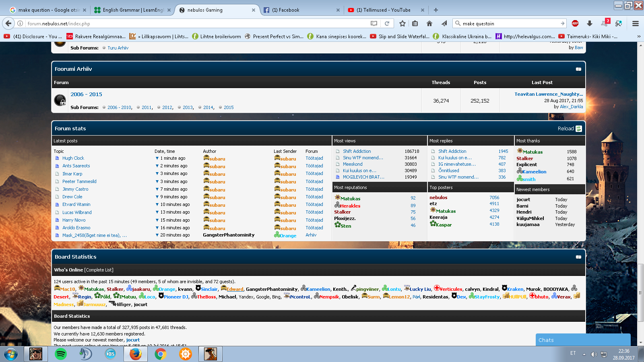Open the Õnnitlused thread in Most replies
Viewport: 644px width, 362px height.
pyautogui.click(x=448, y=171)
